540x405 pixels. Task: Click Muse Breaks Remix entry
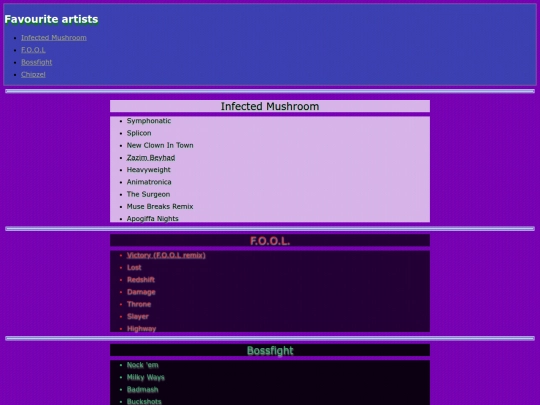[x=160, y=206]
